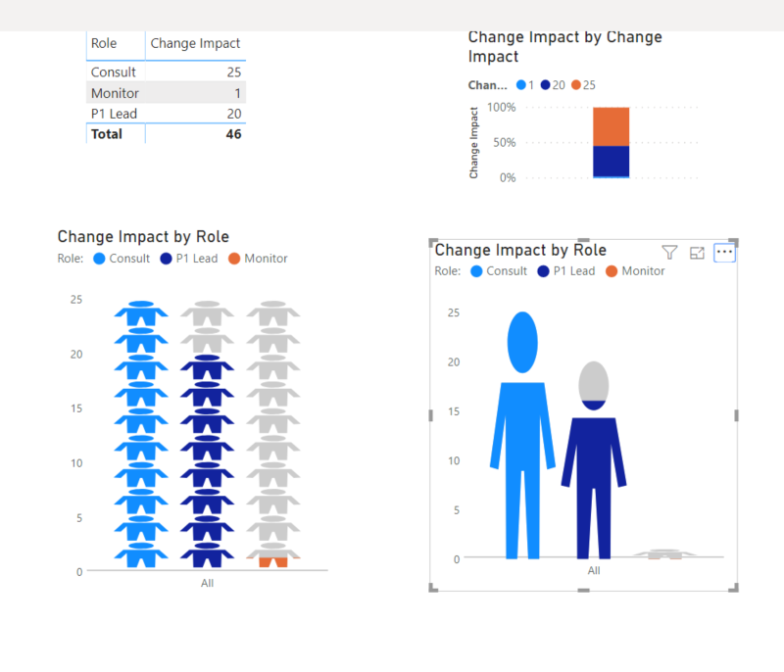Click P1 Lead legend item in selected chart

pyautogui.click(x=566, y=270)
